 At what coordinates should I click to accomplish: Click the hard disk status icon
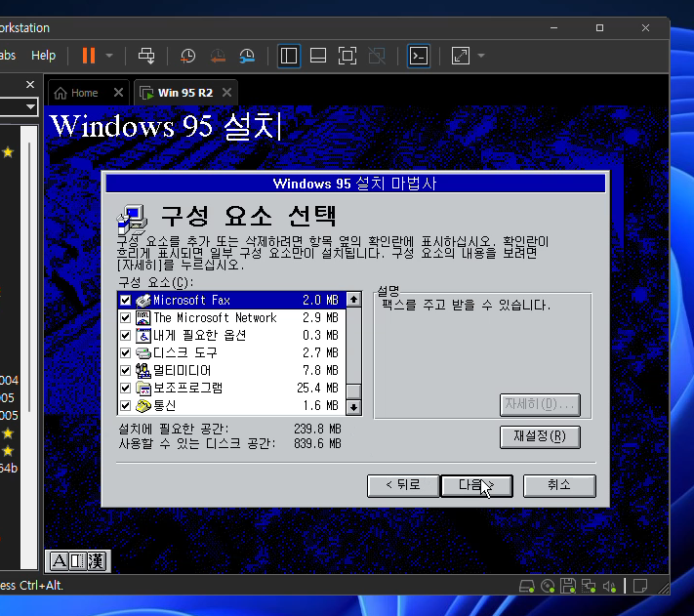[527, 587]
